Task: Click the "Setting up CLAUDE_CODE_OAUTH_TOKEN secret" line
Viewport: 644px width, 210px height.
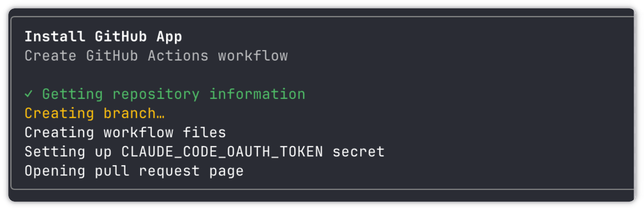Action: click(x=204, y=152)
